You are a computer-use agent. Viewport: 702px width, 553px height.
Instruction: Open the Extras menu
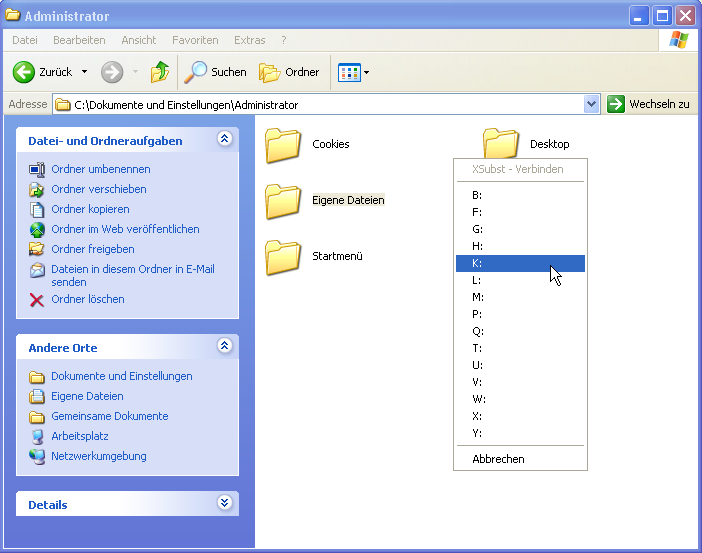tap(249, 40)
